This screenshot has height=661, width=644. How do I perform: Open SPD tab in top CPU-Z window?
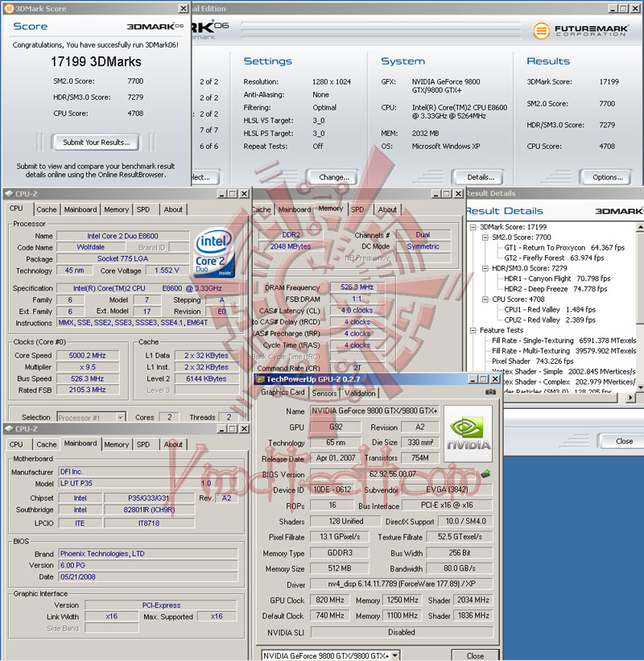pos(143,209)
